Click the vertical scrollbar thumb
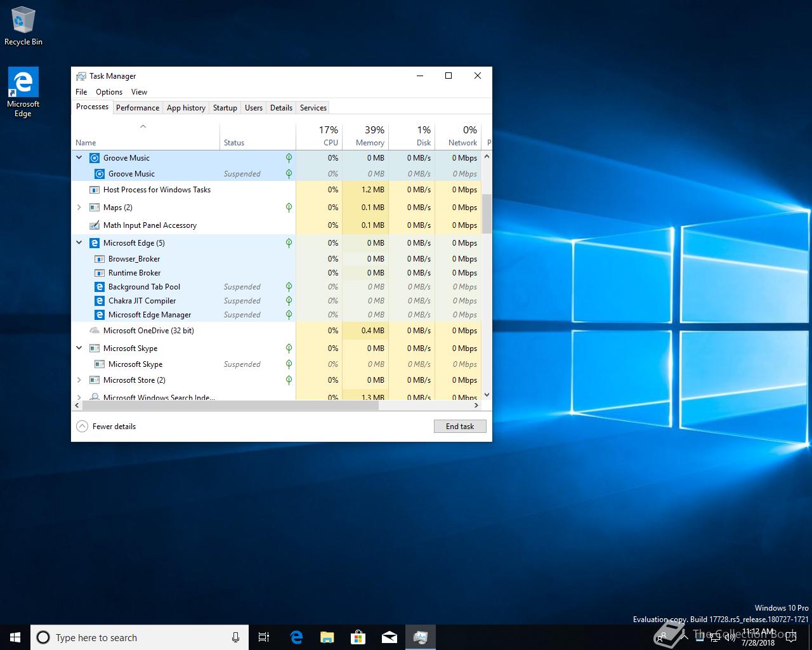The height and width of the screenshot is (650, 812). (x=487, y=214)
